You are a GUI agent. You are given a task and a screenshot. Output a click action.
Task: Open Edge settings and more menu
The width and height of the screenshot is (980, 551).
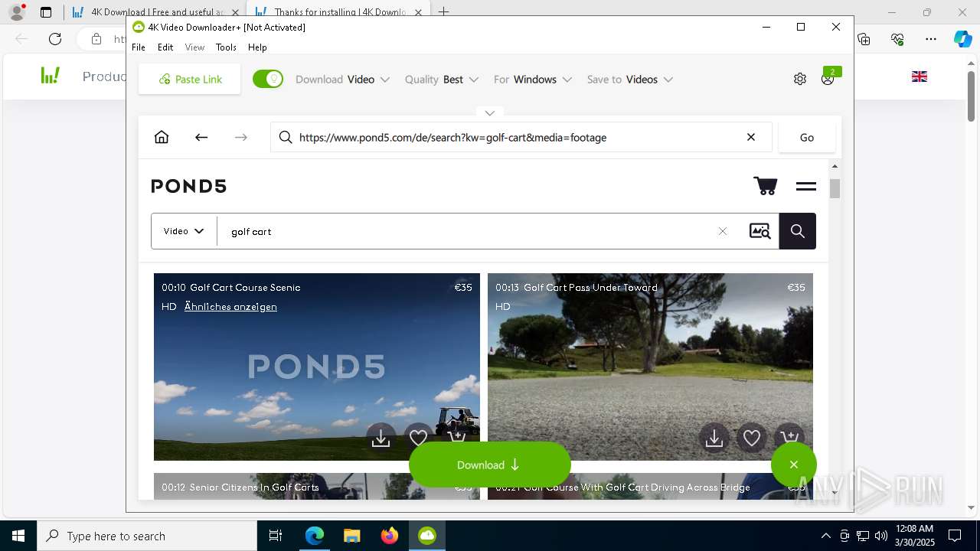pos(931,39)
